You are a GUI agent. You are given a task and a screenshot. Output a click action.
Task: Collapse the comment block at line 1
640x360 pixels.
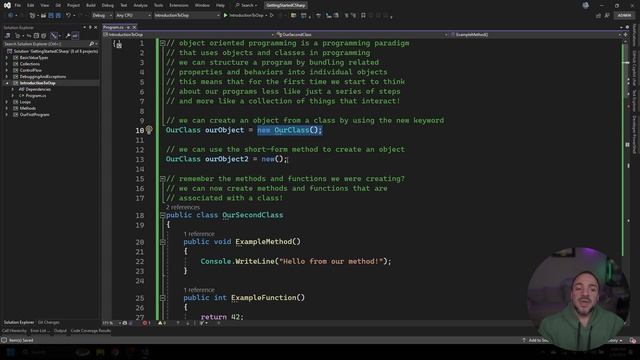click(x=162, y=43)
